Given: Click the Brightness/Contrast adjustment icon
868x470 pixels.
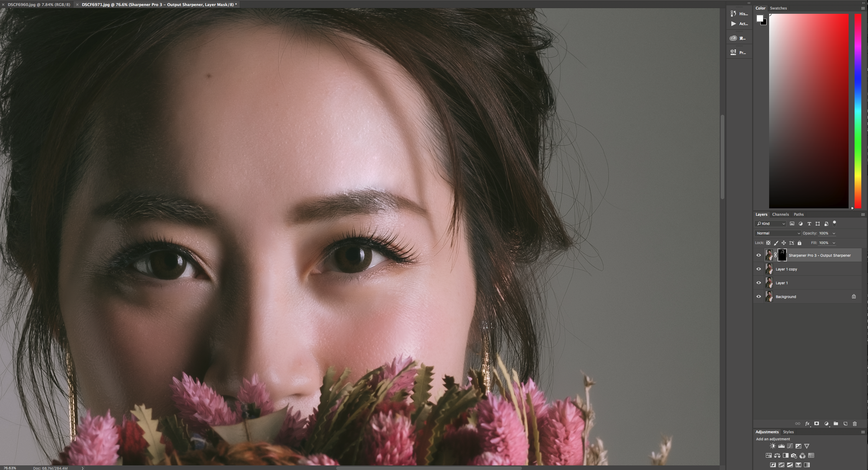Looking at the screenshot, I should (773, 446).
